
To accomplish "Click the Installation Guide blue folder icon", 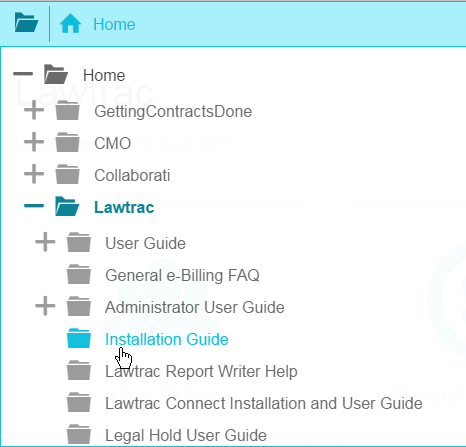I will [79, 338].
